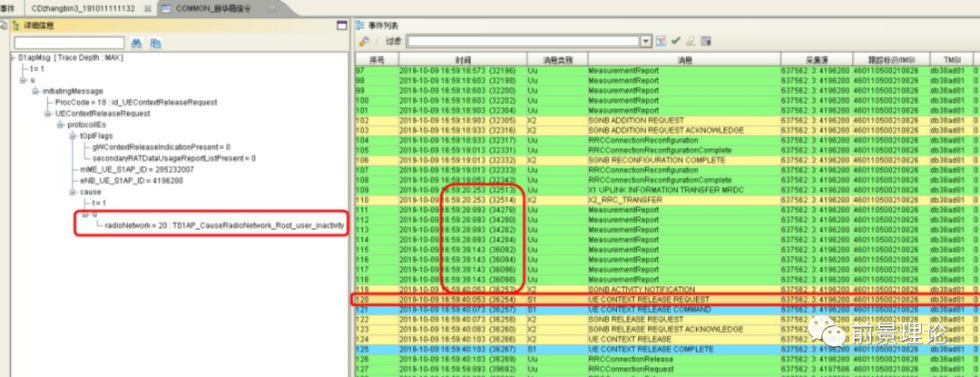Close the CDzhangbin3_191011111132 tab
The width and height of the screenshot is (980, 377).
pos(145,7)
